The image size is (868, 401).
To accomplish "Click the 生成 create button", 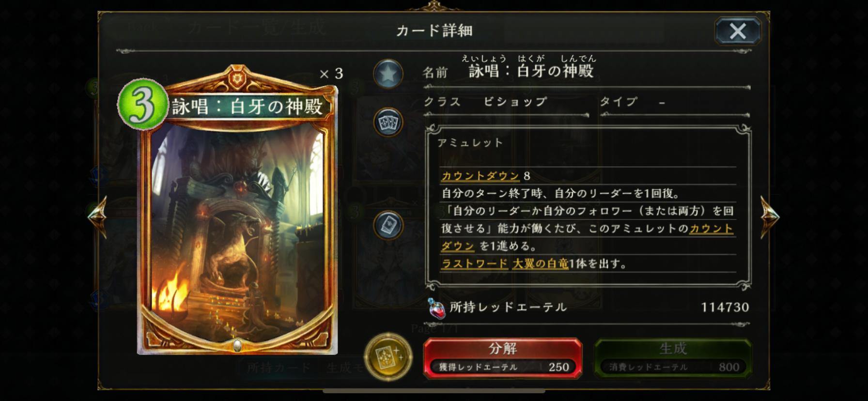I will click(x=673, y=358).
